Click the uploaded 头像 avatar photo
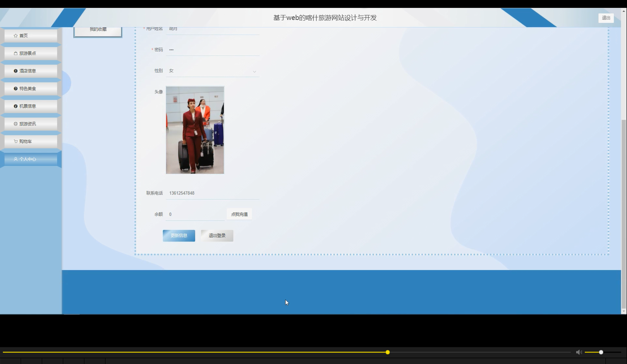Screen dimensions: 627x364 pyautogui.click(x=195, y=130)
